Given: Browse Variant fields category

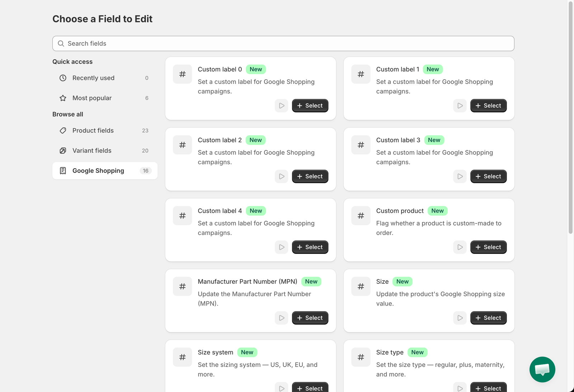Looking at the screenshot, I should [105, 151].
